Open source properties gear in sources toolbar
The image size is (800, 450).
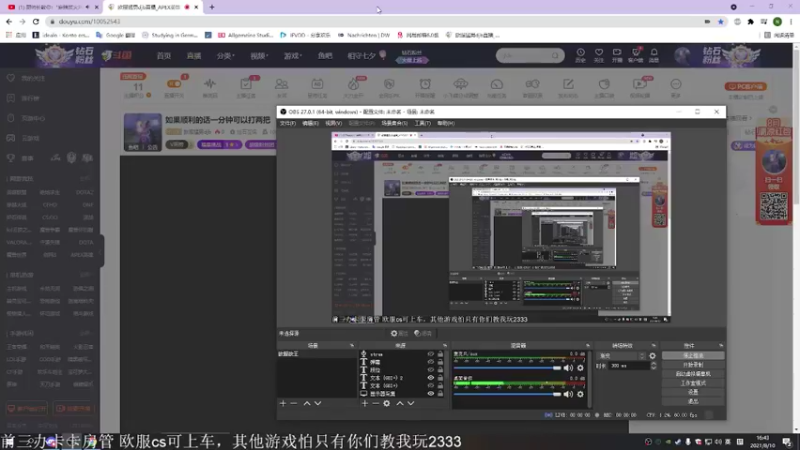[387, 403]
